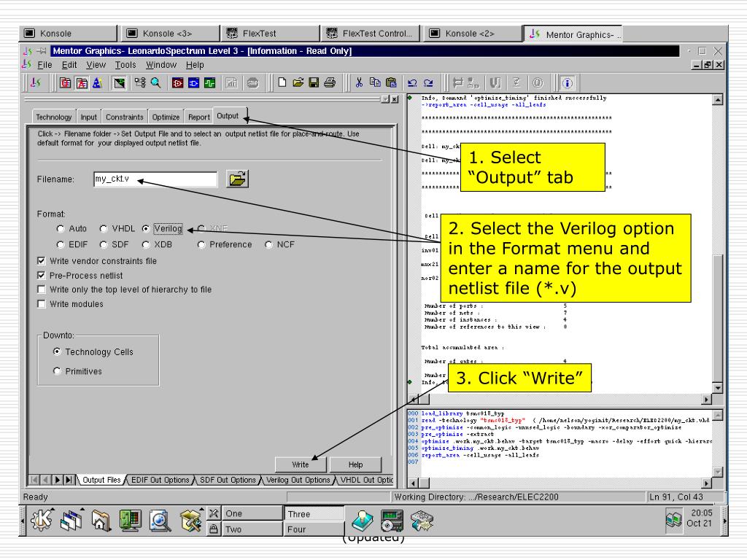This screenshot has width=747, height=560.
Task: Select the Auto format radio button
Action: [60, 228]
